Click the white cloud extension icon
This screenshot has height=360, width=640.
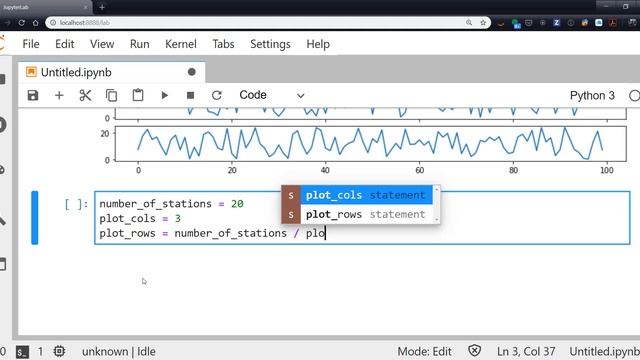click(x=599, y=23)
